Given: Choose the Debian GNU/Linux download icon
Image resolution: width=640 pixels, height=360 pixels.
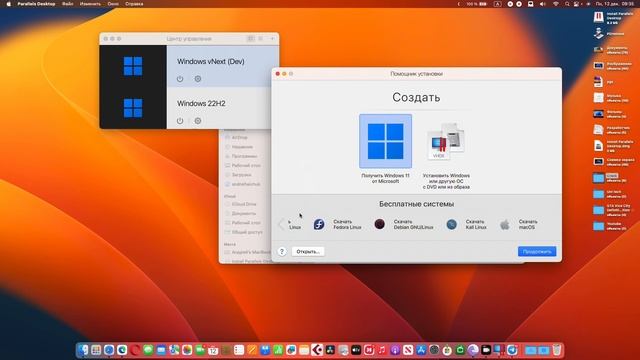Looking at the screenshot, I should pos(380,224).
